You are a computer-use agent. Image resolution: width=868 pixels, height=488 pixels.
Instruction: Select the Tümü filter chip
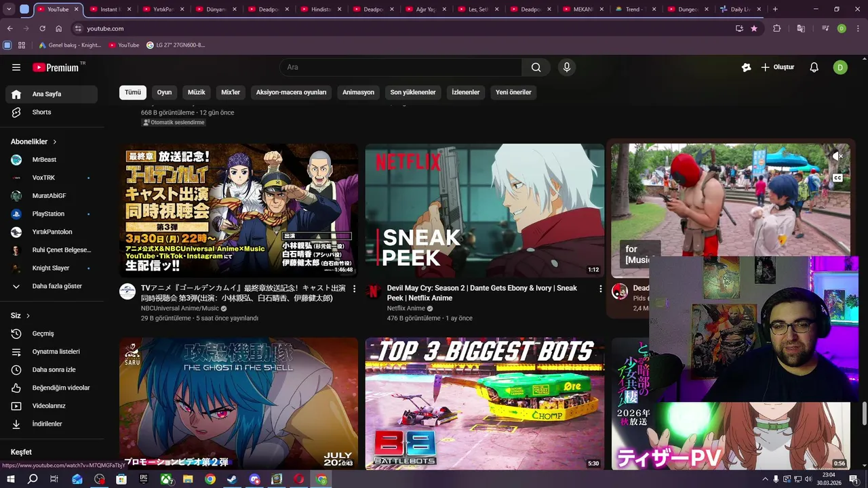pos(133,92)
